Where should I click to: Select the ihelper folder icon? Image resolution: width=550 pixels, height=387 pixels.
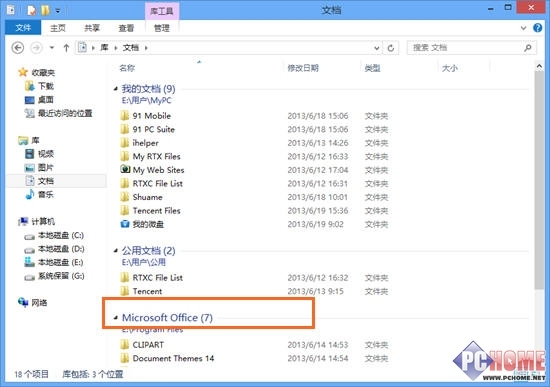tap(125, 143)
